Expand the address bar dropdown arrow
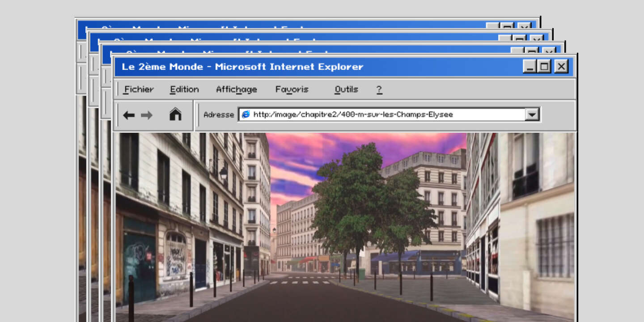 (532, 114)
